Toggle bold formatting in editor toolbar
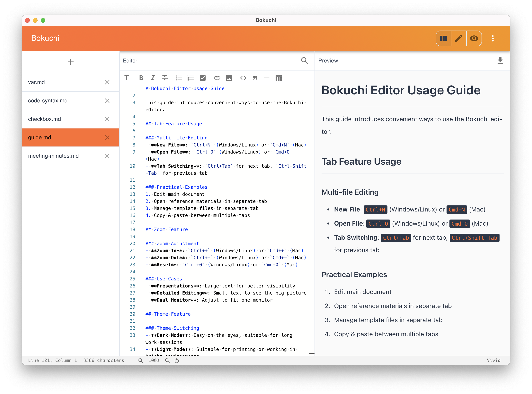 coord(141,78)
